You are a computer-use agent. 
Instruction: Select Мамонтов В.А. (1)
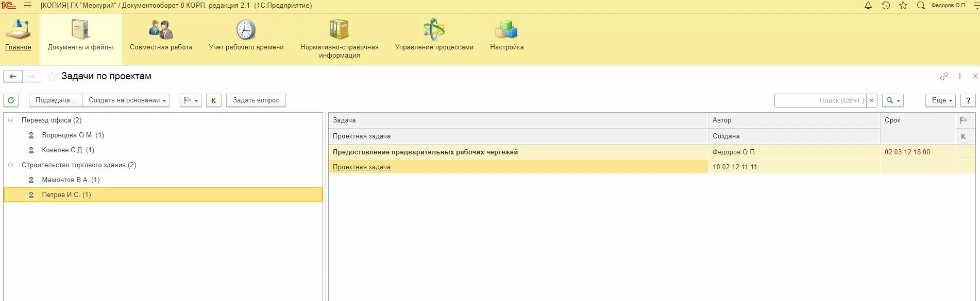click(163, 180)
